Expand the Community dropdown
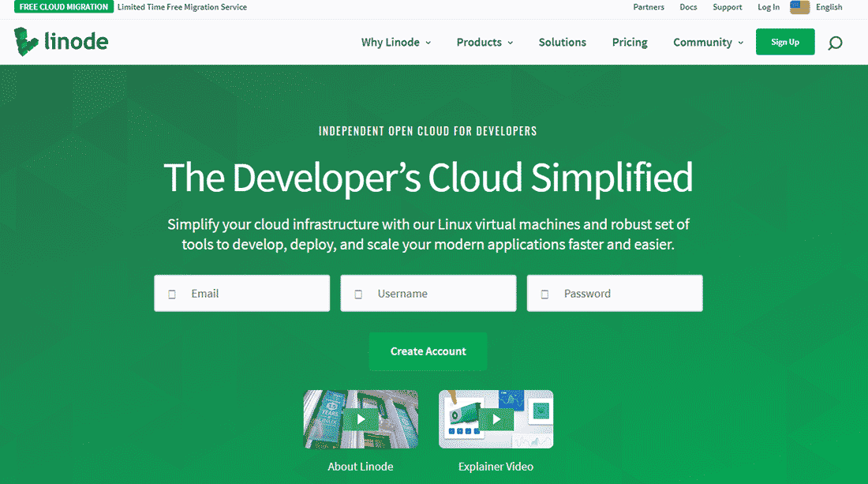 [707, 43]
